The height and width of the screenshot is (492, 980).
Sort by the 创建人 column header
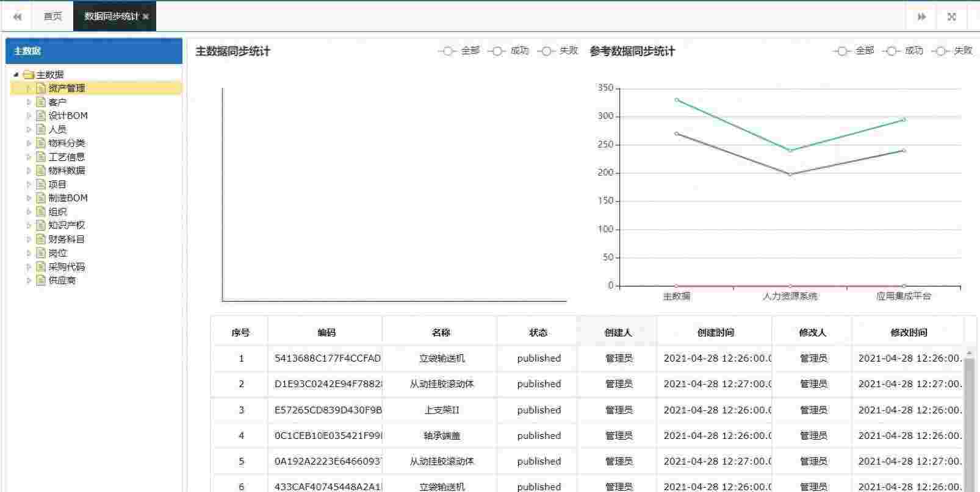[618, 332]
